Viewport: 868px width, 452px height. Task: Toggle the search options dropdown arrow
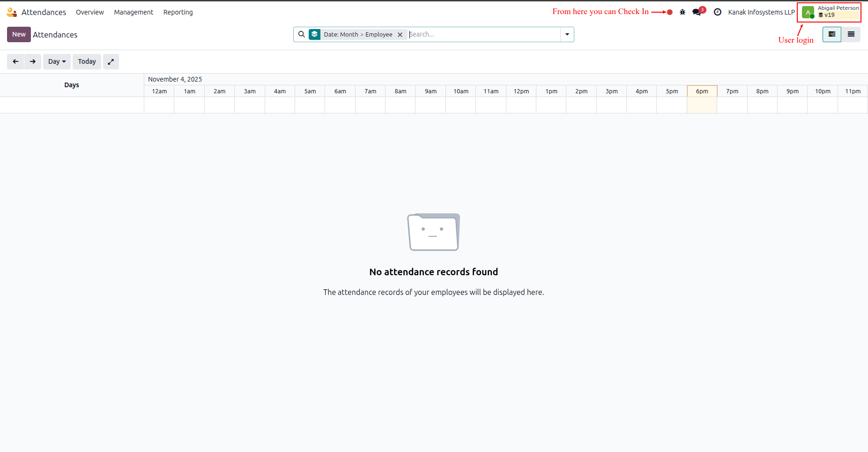[x=567, y=34]
